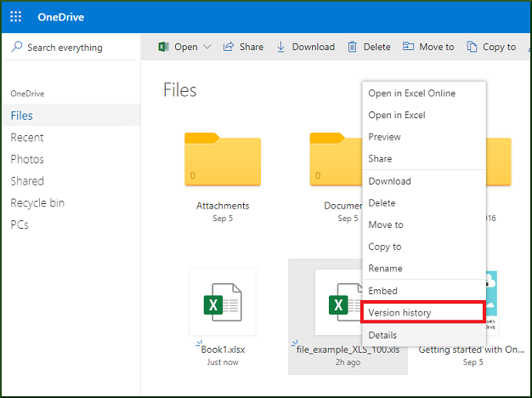Click the OneDrive header title
The height and width of the screenshot is (398, 532).
[x=60, y=17]
